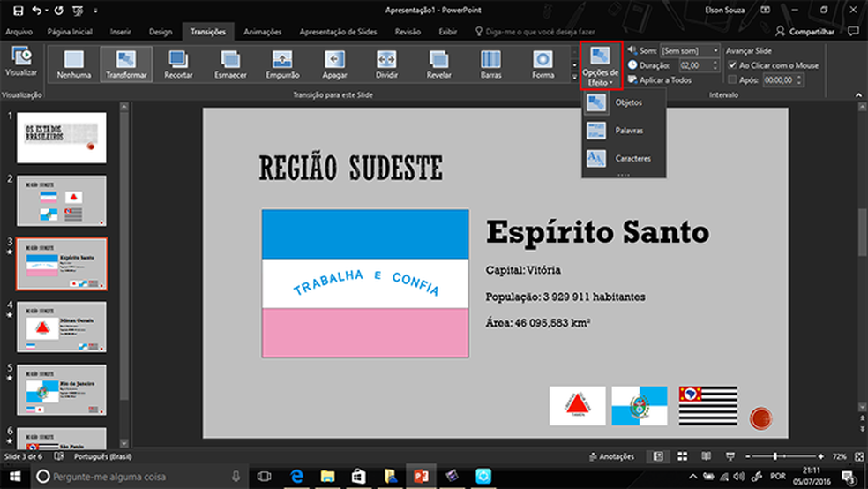868x489 pixels.
Task: Choose the Objetos effect option
Action: point(624,102)
